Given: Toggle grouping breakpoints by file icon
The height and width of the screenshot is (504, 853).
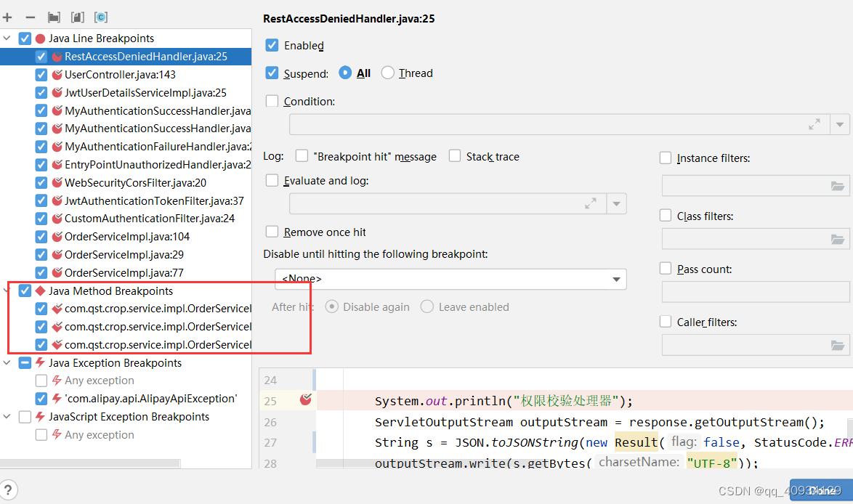Looking at the screenshot, I should point(77,17).
